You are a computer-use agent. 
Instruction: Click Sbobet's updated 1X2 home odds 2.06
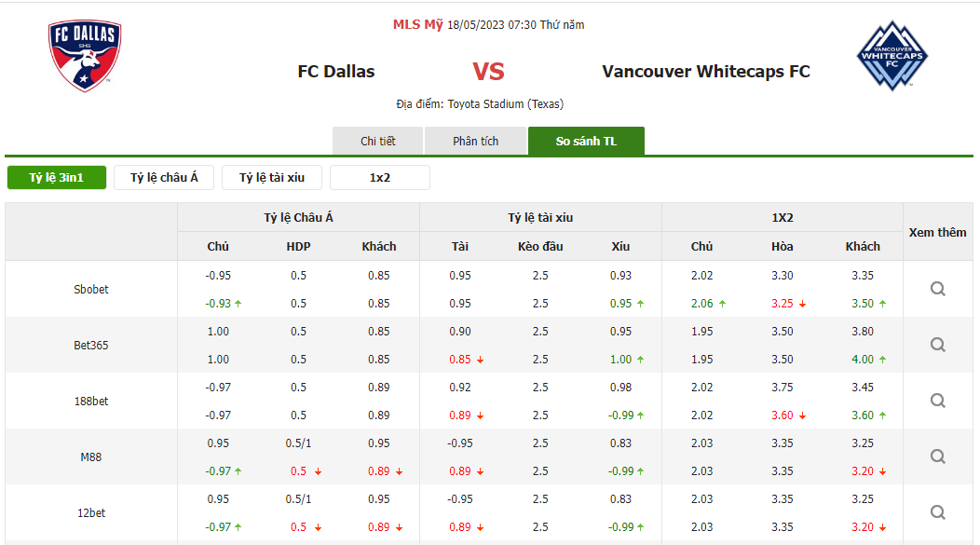(701, 303)
